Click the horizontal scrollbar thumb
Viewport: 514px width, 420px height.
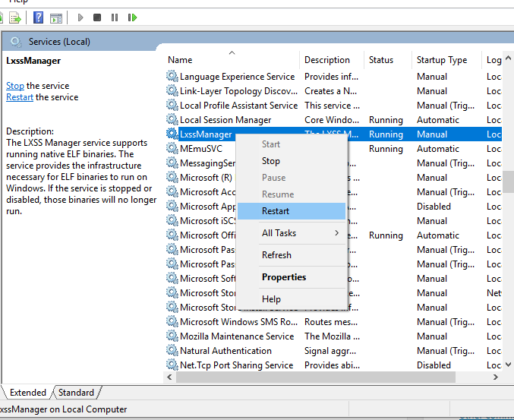(316, 377)
